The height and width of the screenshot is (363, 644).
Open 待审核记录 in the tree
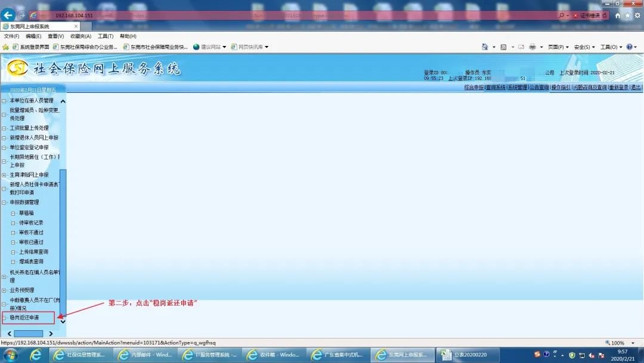tap(31, 223)
